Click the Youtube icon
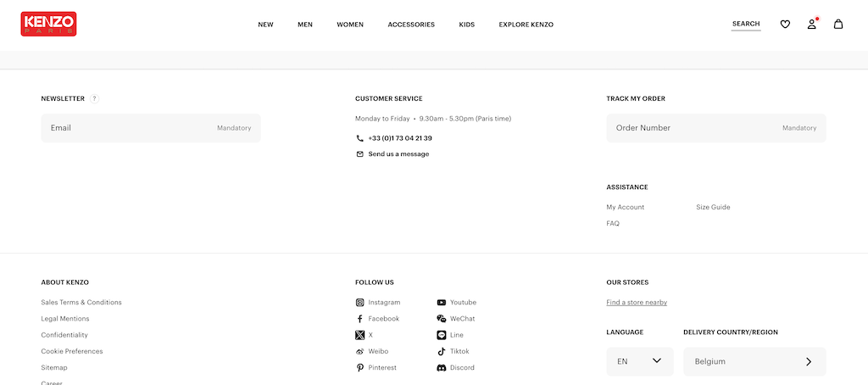This screenshot has width=868, height=385. point(441,303)
